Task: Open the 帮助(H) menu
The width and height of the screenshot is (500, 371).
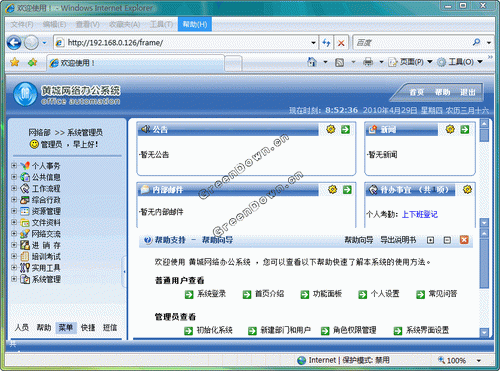Action: [195, 24]
